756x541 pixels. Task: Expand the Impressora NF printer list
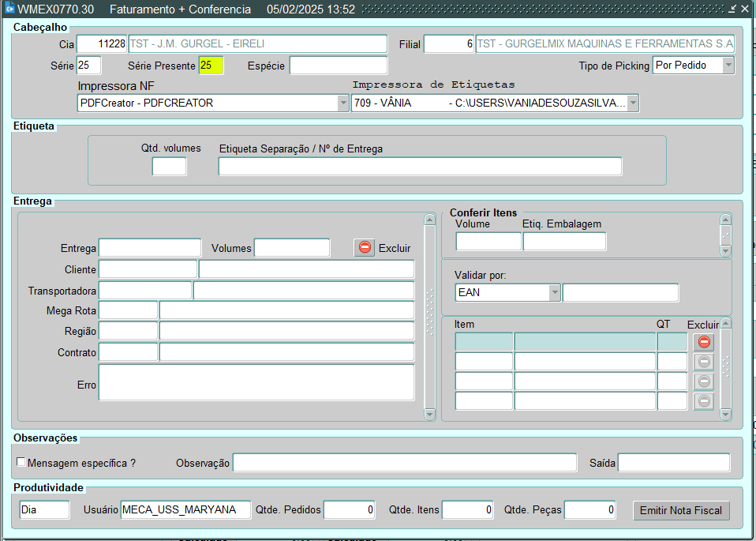pyautogui.click(x=342, y=103)
